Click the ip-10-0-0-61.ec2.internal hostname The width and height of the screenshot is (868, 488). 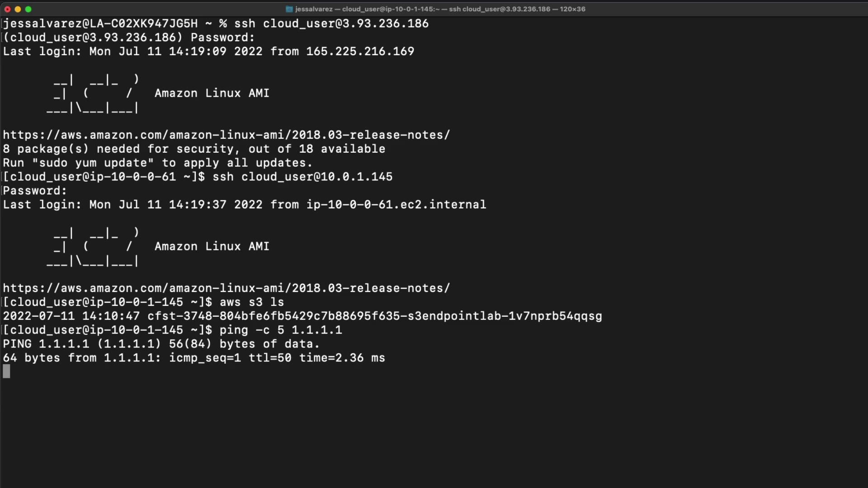(396, 205)
